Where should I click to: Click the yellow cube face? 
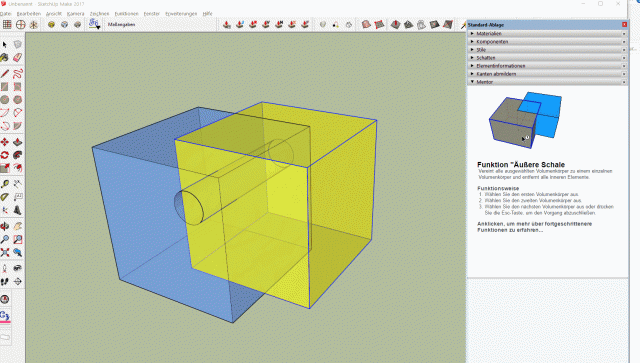(x=249, y=229)
